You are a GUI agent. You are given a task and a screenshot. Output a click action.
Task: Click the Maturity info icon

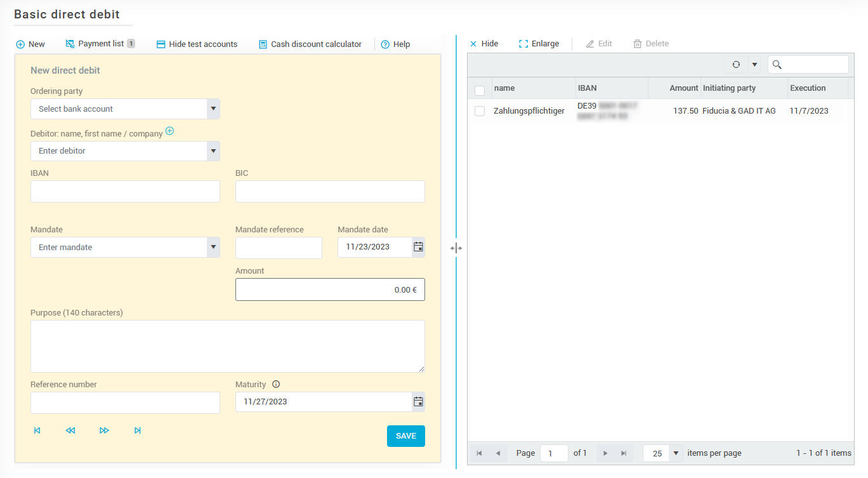coord(276,384)
